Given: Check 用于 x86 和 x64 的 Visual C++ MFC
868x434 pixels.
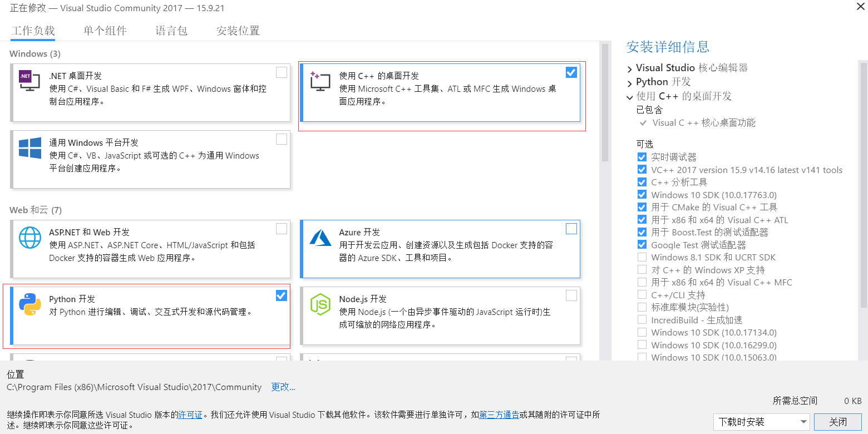Looking at the screenshot, I should [642, 282].
